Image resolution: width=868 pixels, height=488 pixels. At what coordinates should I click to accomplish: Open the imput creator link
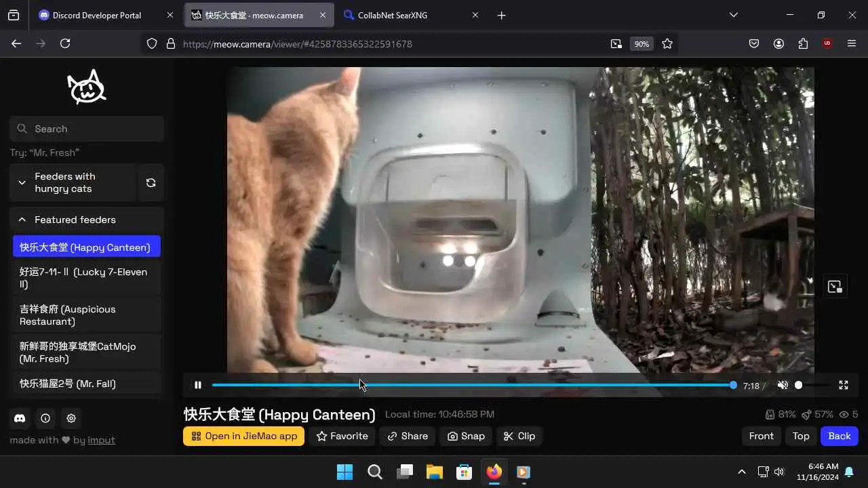(x=101, y=440)
